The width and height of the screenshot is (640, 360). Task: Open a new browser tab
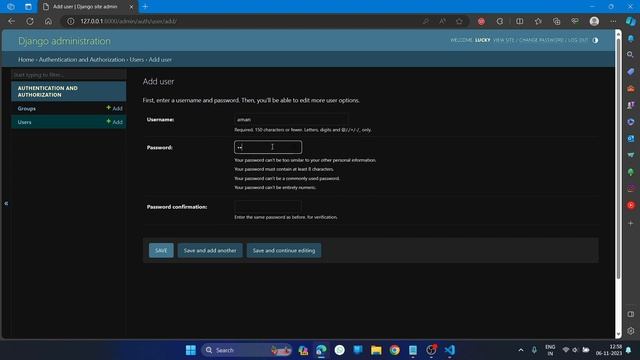[x=145, y=7]
